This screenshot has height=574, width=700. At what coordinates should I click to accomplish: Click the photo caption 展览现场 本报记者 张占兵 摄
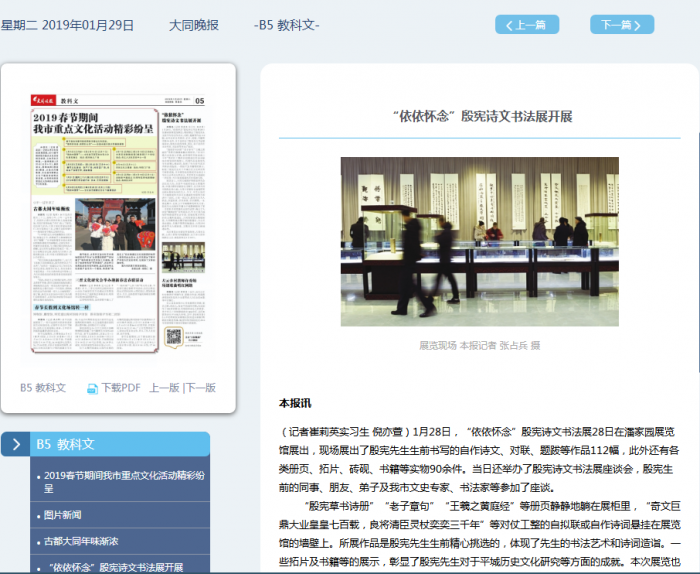pos(479,345)
